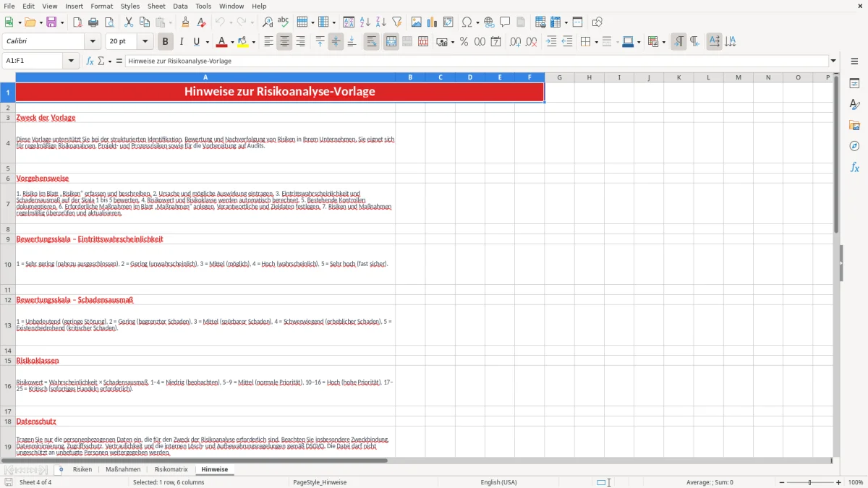
Task: Click the Save document icon
Action: [x=51, y=22]
